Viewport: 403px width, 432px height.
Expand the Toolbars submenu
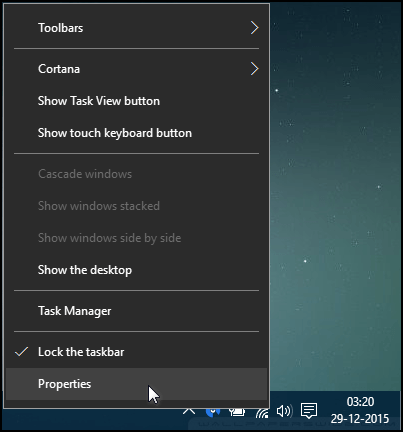[137, 28]
